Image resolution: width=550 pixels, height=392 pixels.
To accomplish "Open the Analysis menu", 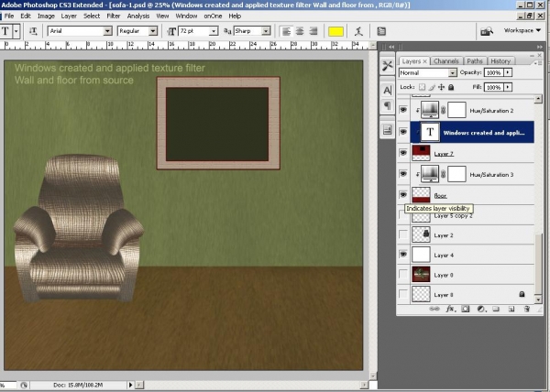I will pyautogui.click(x=138, y=16).
